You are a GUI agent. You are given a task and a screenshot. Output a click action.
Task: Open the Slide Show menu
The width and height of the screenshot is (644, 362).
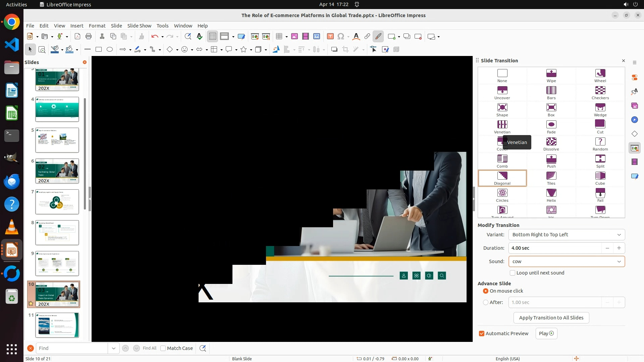pos(139,26)
